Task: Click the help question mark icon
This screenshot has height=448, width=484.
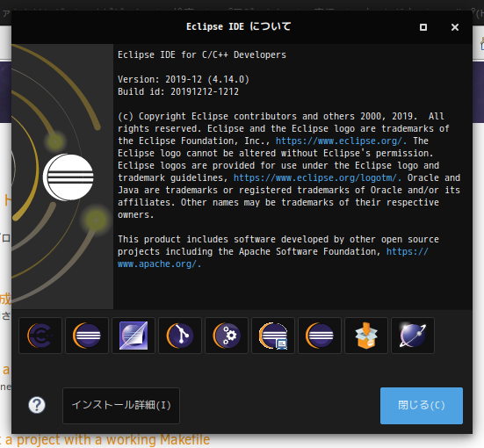Action: coord(37,405)
